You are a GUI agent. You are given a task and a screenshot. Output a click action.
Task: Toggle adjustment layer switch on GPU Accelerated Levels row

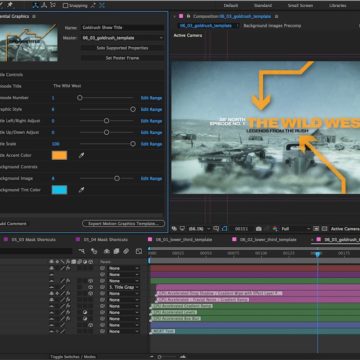click(85, 312)
